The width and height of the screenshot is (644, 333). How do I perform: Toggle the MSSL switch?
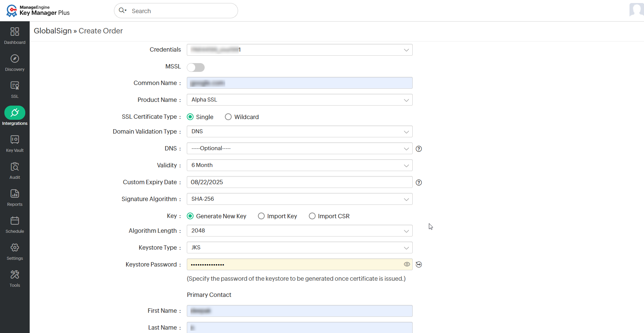tap(196, 67)
